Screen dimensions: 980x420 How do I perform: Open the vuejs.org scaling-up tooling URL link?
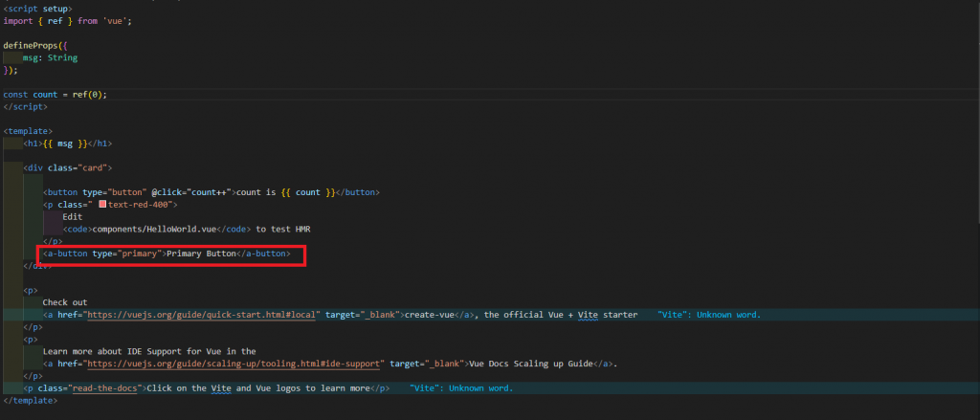coord(234,364)
